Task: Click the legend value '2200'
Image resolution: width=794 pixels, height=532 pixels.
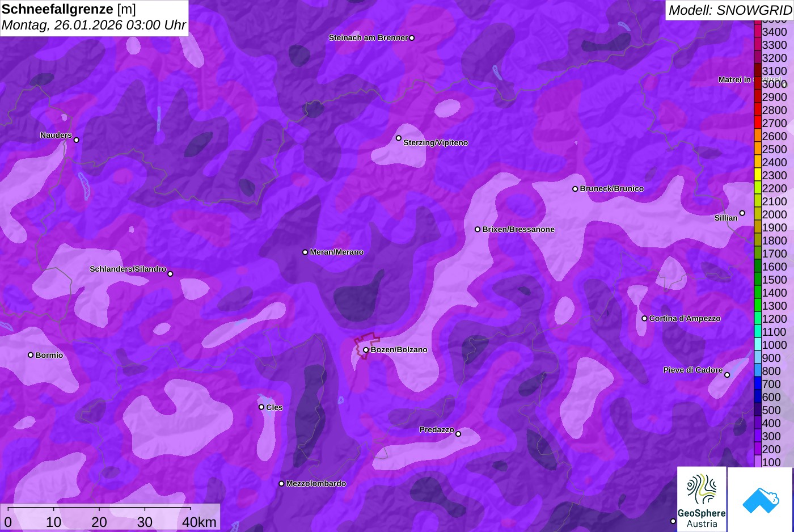Action: pos(774,188)
